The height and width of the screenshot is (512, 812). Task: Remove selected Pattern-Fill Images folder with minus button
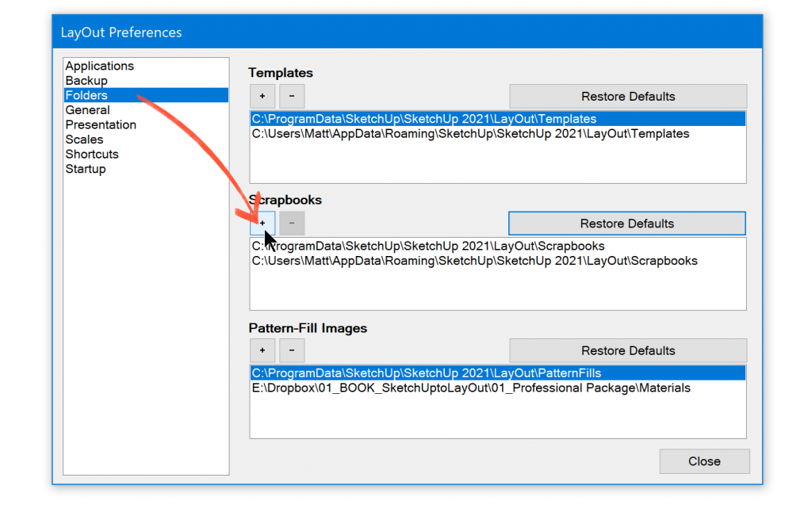click(x=291, y=350)
